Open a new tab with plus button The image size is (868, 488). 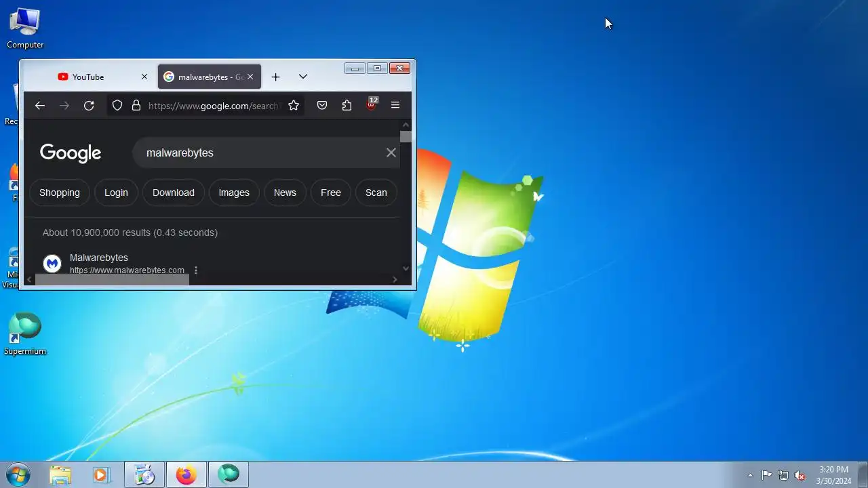point(275,77)
